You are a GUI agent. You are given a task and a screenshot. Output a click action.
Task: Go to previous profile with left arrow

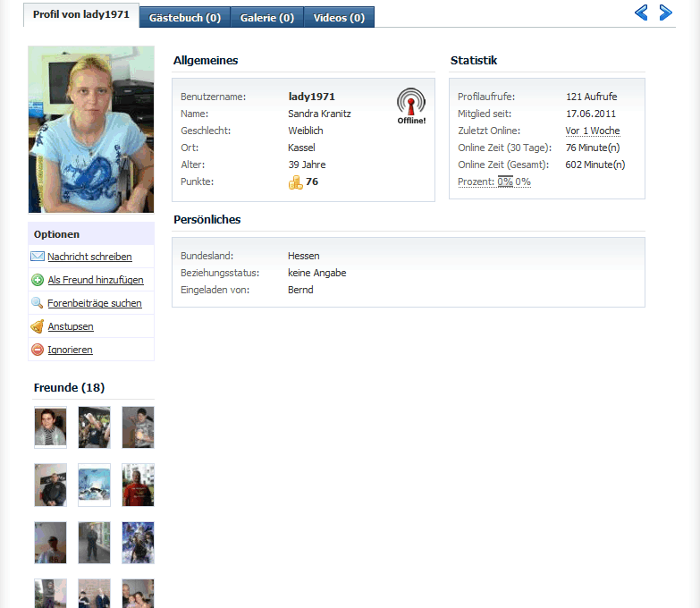click(641, 13)
